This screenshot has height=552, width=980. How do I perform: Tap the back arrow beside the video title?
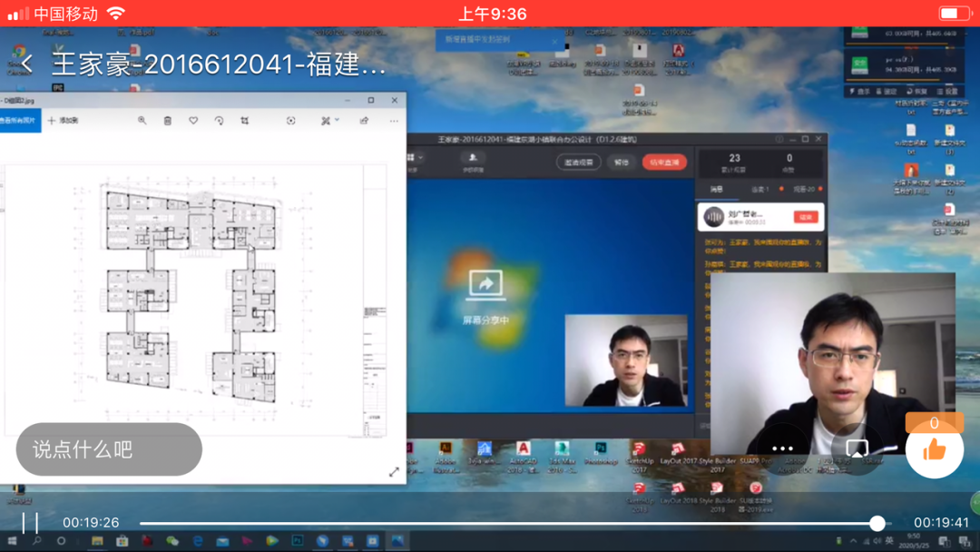[26, 64]
